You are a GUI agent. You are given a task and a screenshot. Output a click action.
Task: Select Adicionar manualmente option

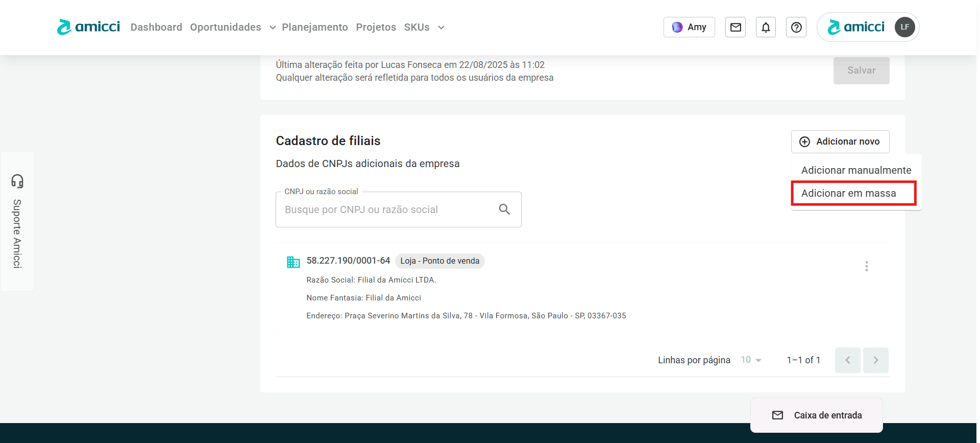(x=856, y=170)
